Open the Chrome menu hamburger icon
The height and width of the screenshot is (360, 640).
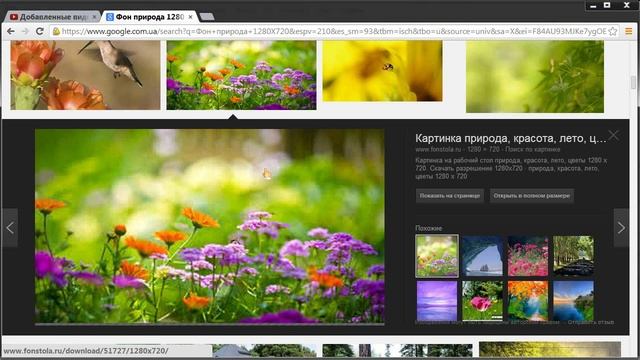tap(629, 31)
